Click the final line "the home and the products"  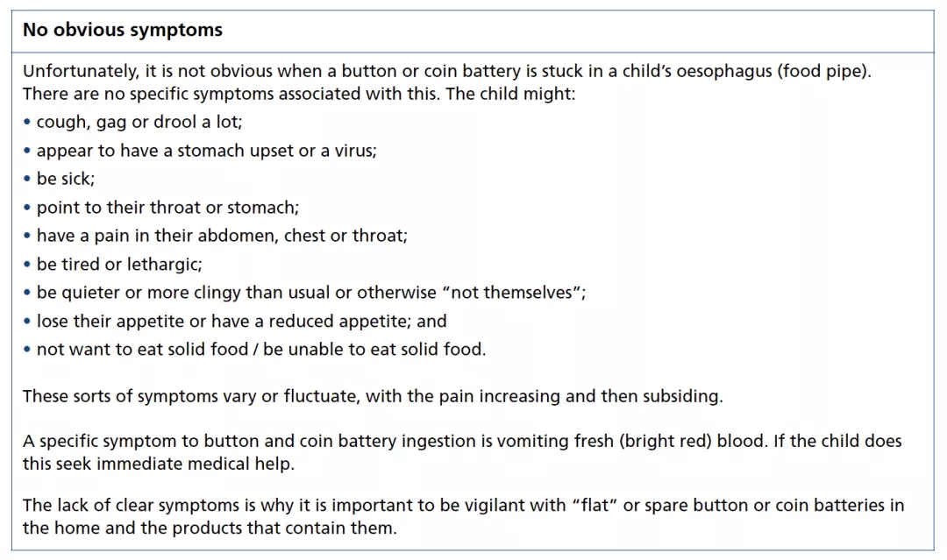[210, 528]
